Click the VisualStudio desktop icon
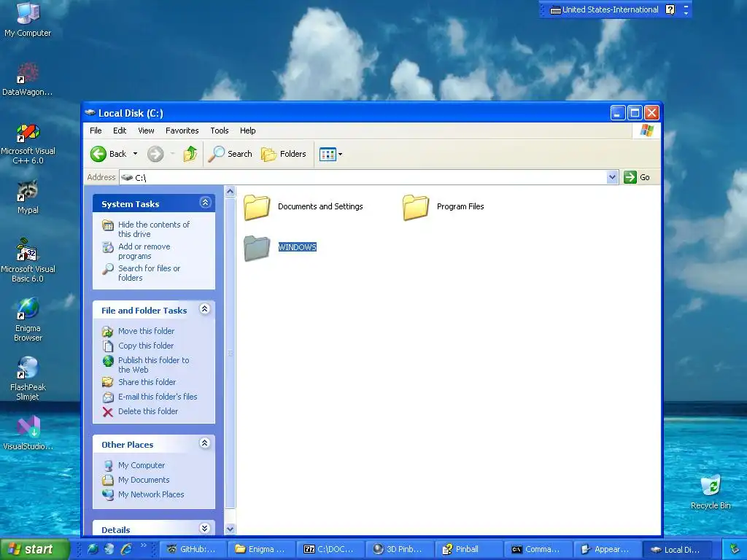747x560 pixels. point(28,432)
